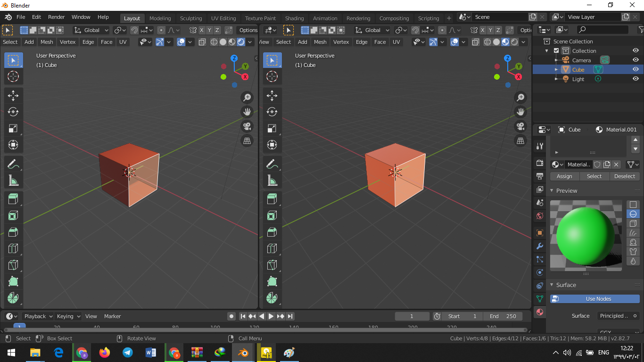Click the Use Nodes button

pos(595,299)
